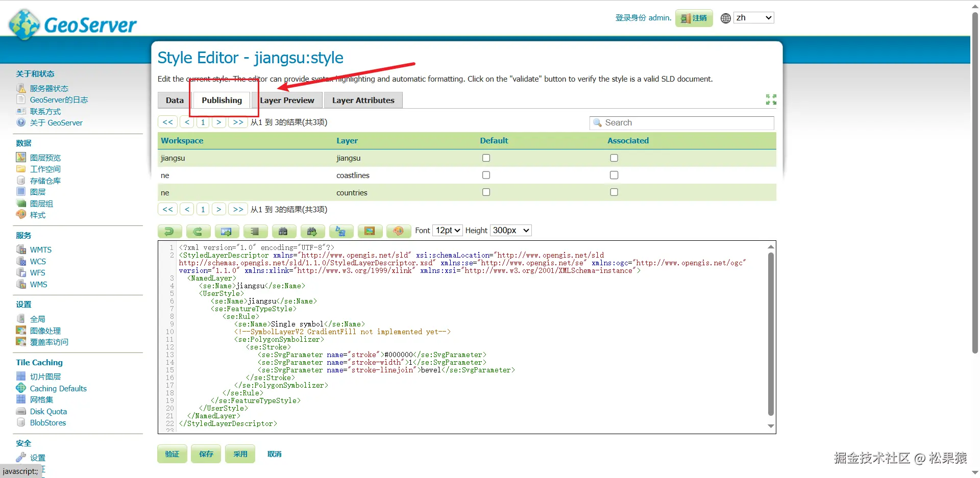Screen dimensions: 980x478
Task: Click the WMTS service icon
Action: [21, 249]
